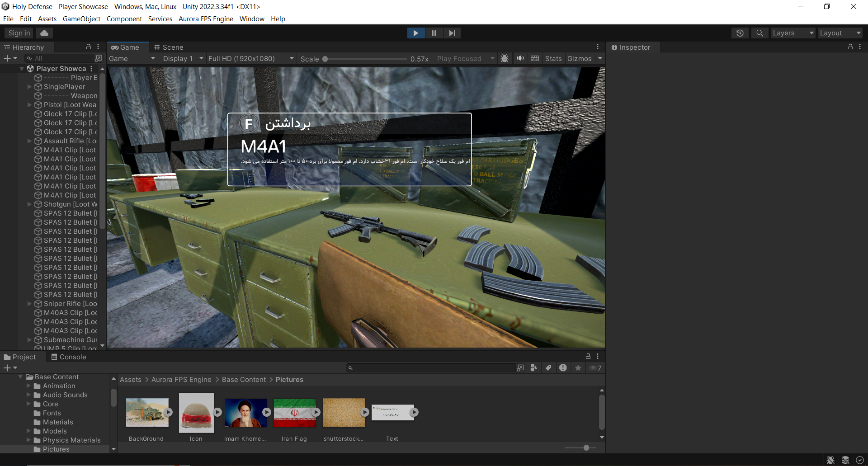Click the Sign in button
Image resolution: width=868 pixels, height=466 pixels.
coord(19,33)
